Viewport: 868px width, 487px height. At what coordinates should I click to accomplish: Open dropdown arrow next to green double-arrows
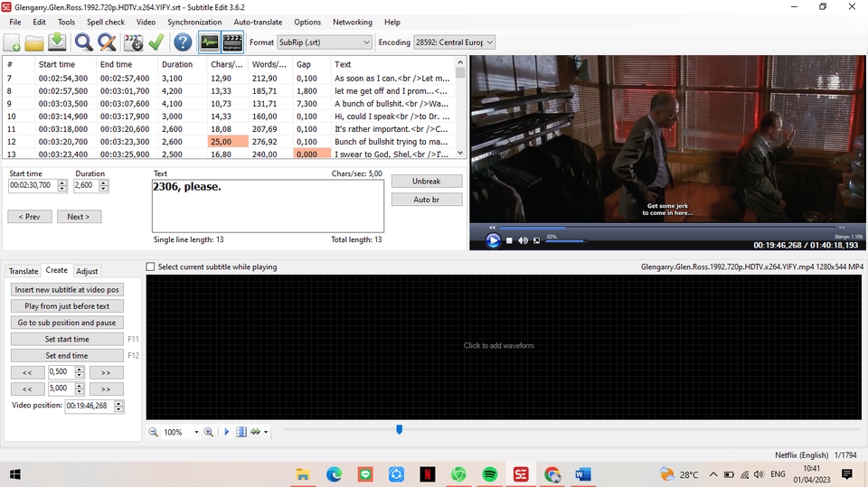point(266,432)
